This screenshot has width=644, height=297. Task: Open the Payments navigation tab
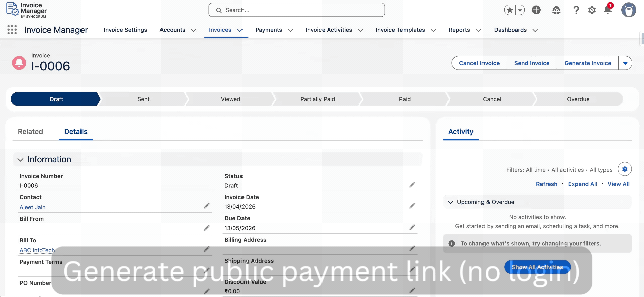tap(269, 30)
